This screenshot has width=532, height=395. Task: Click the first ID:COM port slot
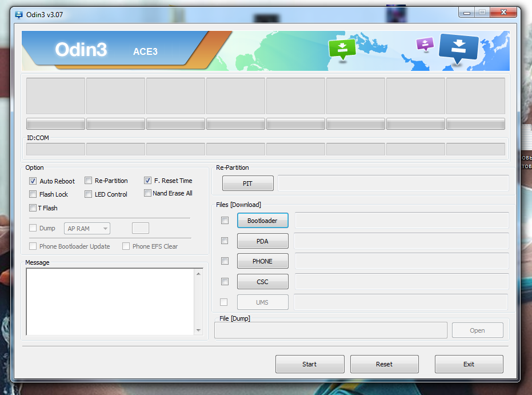tap(55, 149)
